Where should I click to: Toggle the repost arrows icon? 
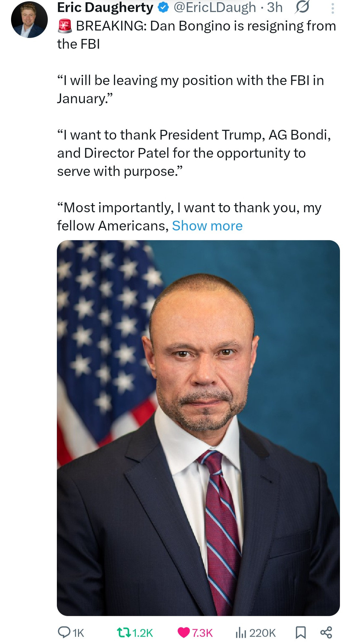pyautogui.click(x=124, y=632)
